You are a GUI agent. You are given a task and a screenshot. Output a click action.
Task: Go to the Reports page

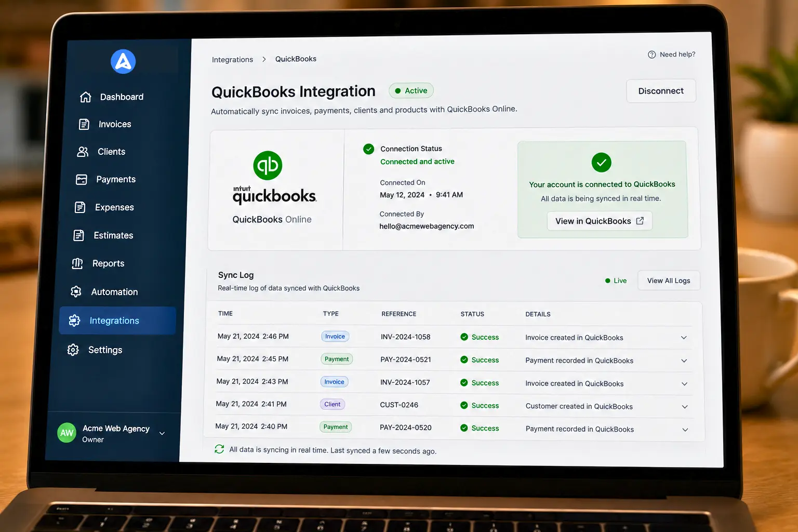109,263
